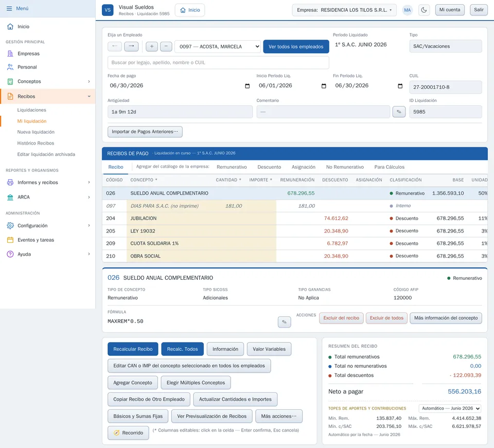
Task: Open the Fin Período Liq. calendar picker
Action: tap(400, 86)
